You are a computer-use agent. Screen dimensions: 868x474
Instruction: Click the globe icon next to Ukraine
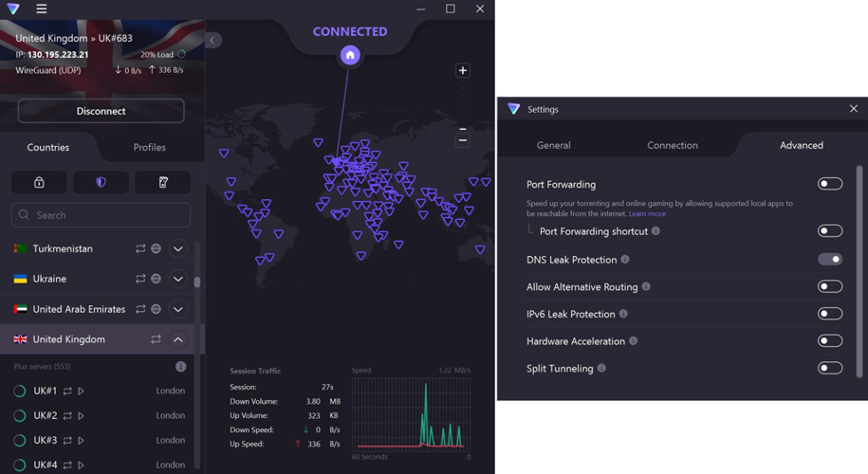156,279
